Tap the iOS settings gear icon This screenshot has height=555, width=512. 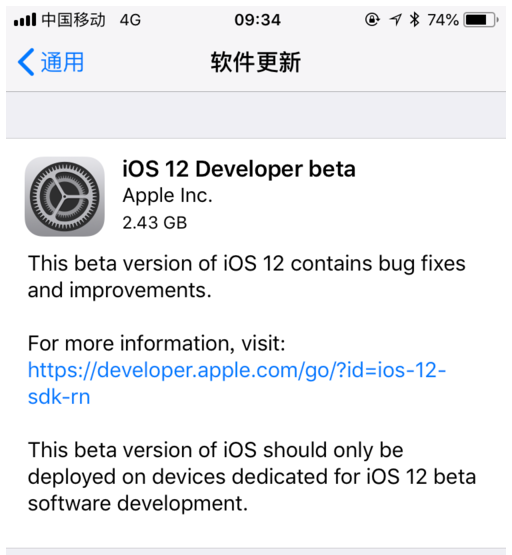tap(64, 196)
